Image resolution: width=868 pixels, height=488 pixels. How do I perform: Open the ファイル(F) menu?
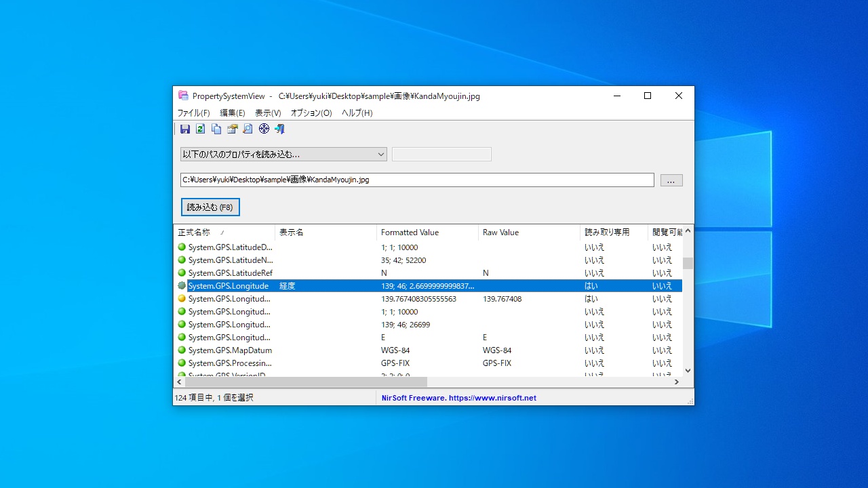pyautogui.click(x=194, y=113)
